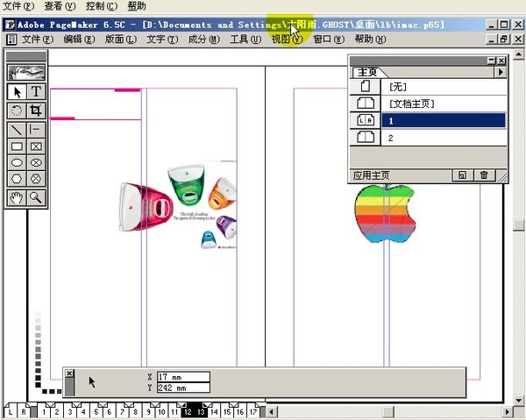The image size is (526, 420).
Task: Switch to the 主页 tab
Action: click(367, 72)
